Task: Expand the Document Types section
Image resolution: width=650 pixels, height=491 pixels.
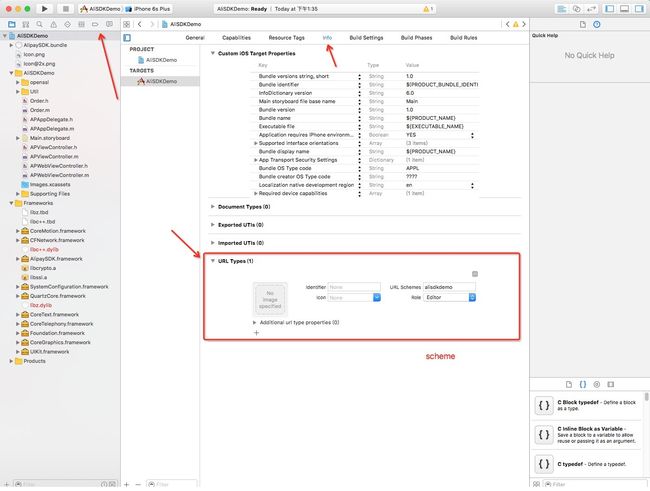Action: tap(213, 207)
